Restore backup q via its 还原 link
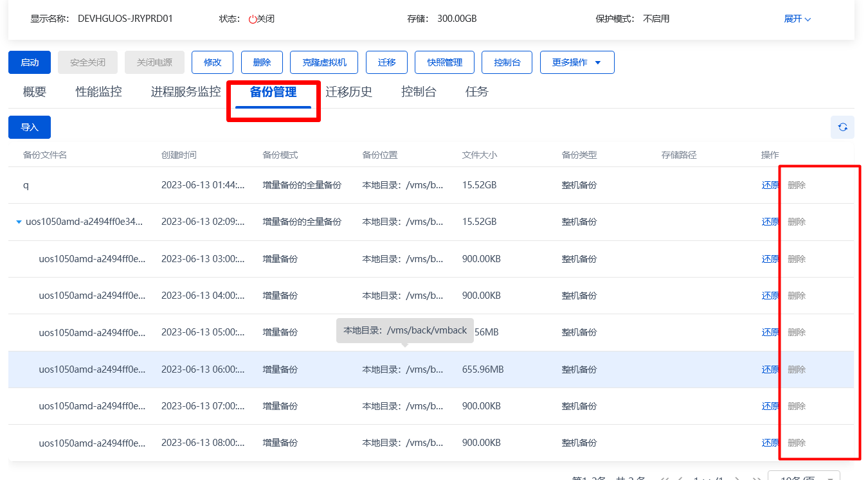 (x=770, y=185)
